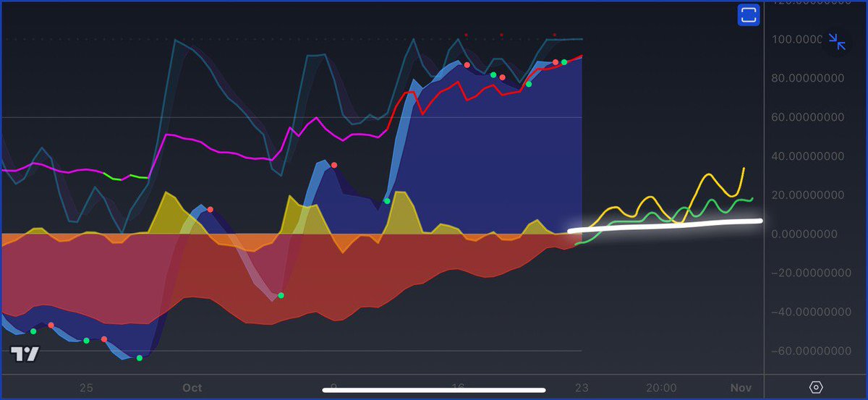Select the 100.0000 price scale label
868x400 pixels.
(x=798, y=39)
